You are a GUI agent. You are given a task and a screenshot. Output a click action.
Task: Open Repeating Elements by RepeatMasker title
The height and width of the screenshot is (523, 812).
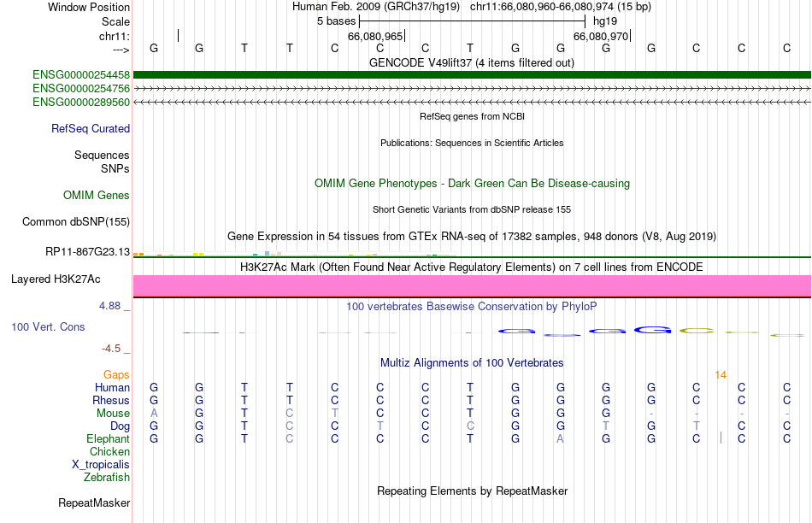pyautogui.click(x=472, y=491)
